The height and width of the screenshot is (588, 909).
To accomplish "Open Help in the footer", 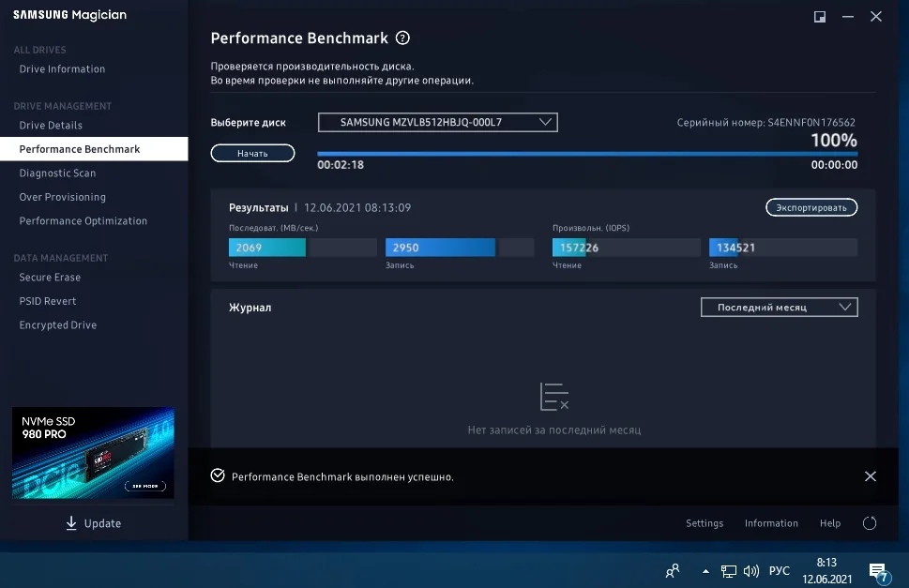I will [830, 523].
